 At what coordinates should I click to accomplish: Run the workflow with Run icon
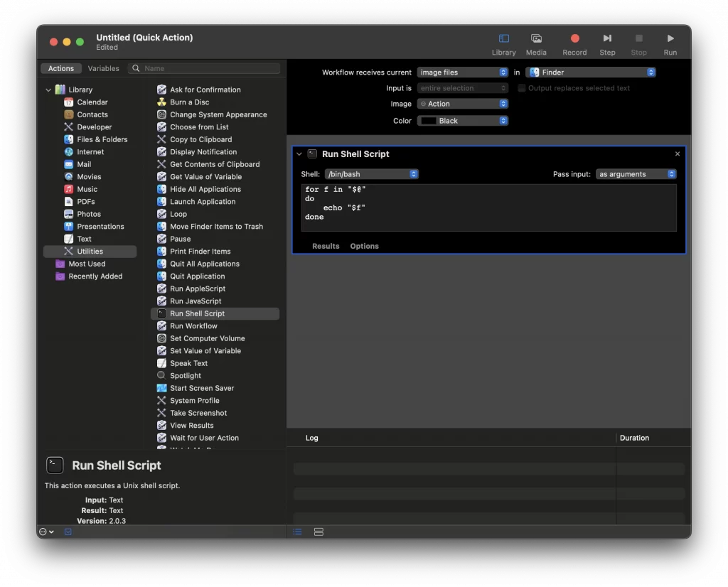670,39
